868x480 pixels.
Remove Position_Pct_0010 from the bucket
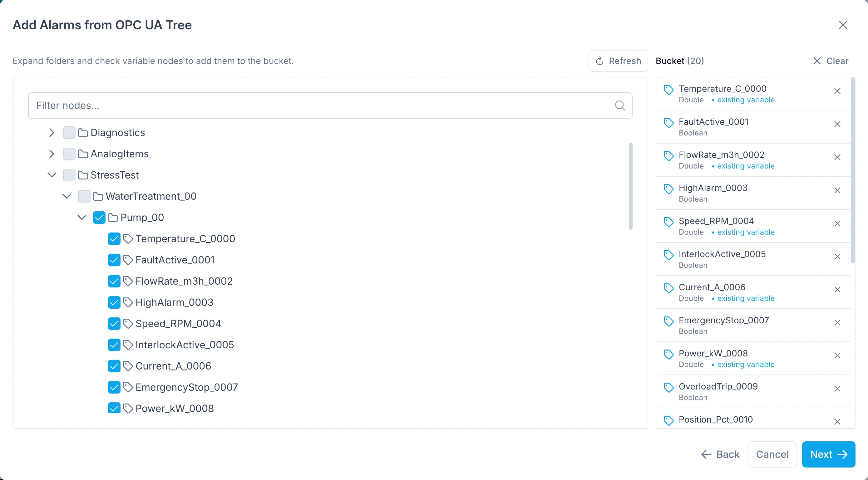point(837,422)
